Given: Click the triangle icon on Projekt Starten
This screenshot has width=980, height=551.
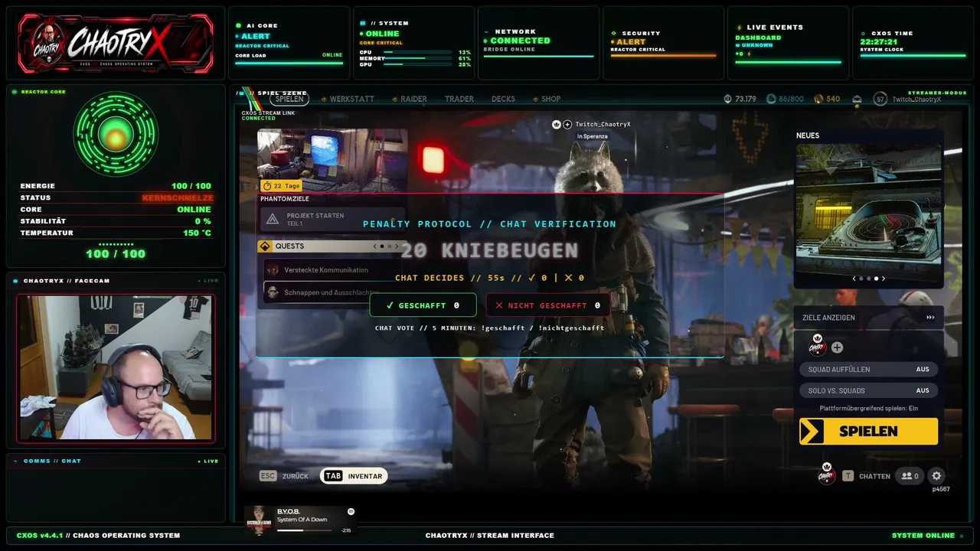Looking at the screenshot, I should 273,219.
